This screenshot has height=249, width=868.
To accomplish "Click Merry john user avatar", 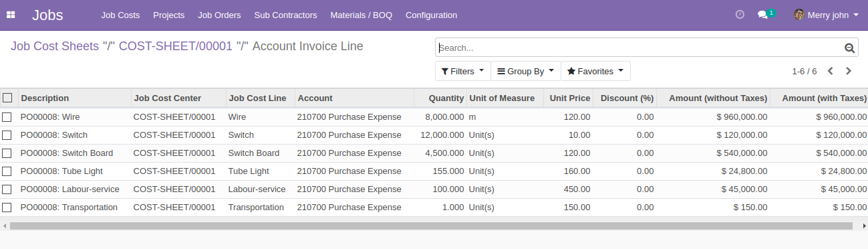I will click(799, 15).
